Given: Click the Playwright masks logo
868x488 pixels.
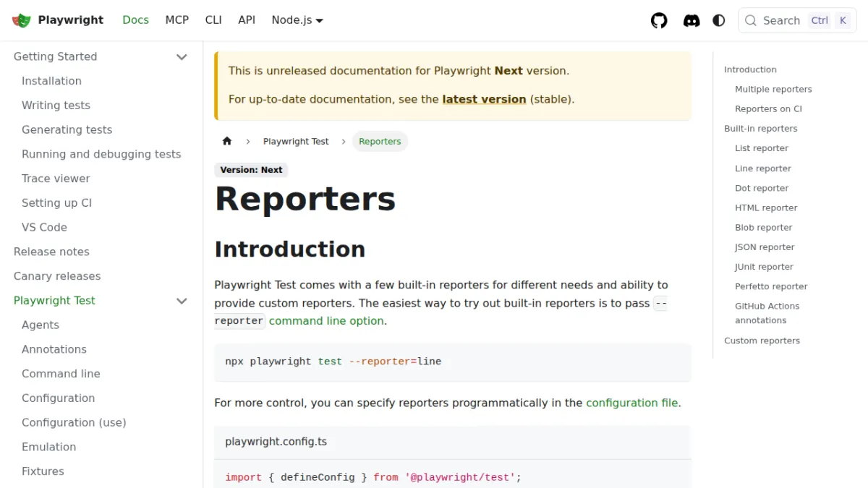Looking at the screenshot, I should 22,20.
